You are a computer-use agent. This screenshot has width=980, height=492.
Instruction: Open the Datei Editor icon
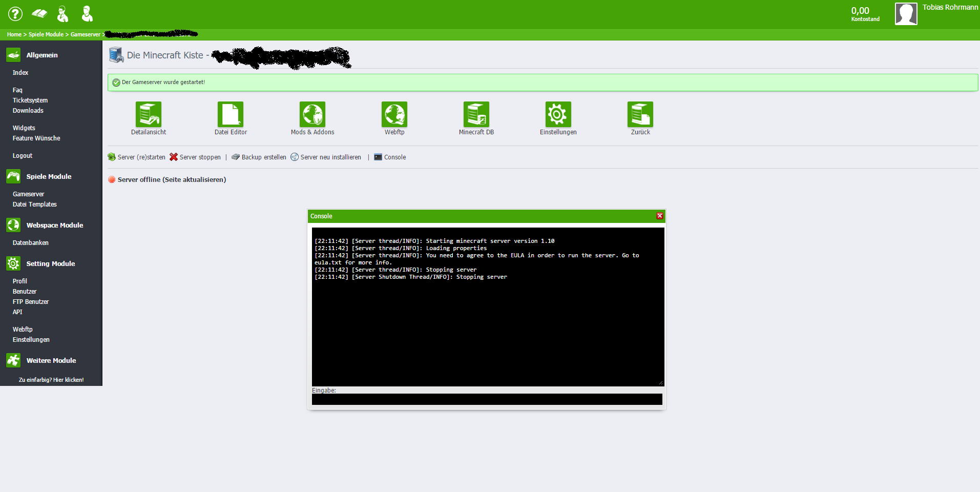(x=231, y=114)
